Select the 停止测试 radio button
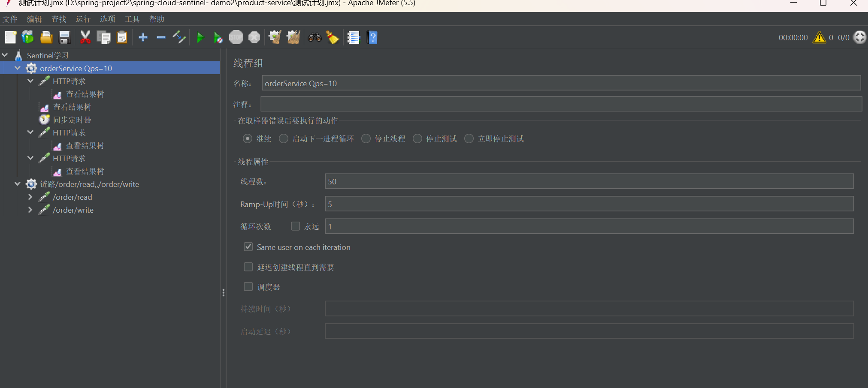The image size is (868, 388). click(417, 138)
